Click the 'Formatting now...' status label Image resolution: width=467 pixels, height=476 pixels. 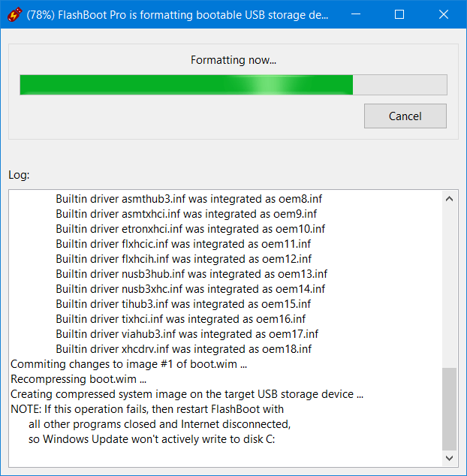tap(234, 60)
